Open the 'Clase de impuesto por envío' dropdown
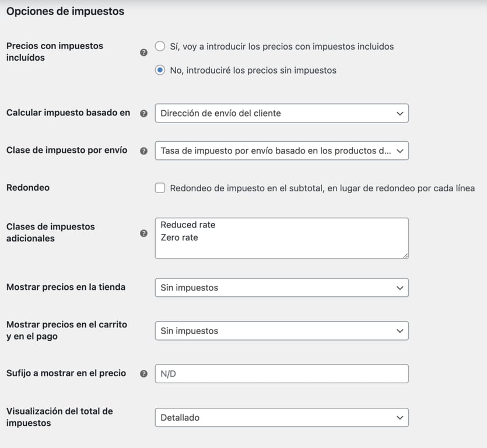The image size is (487, 448). 281,150
